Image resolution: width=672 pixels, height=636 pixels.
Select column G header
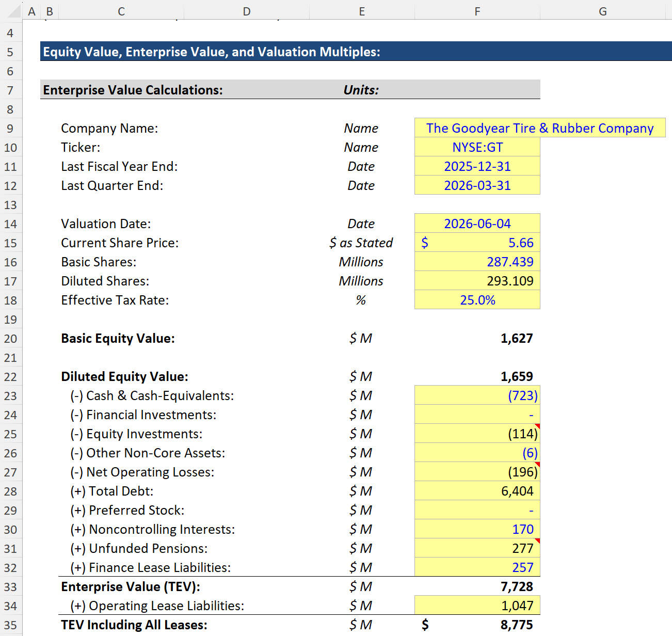tap(603, 11)
